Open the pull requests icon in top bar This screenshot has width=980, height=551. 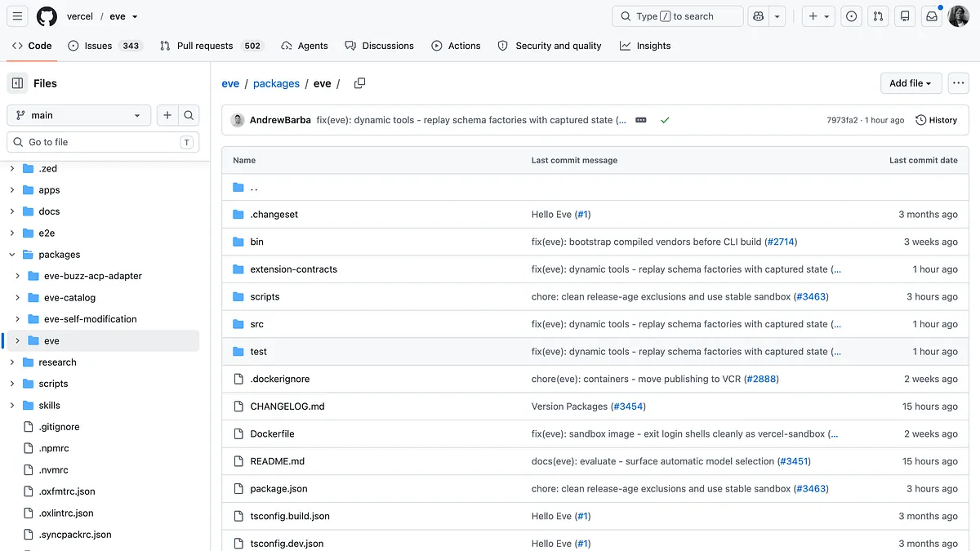tap(878, 16)
